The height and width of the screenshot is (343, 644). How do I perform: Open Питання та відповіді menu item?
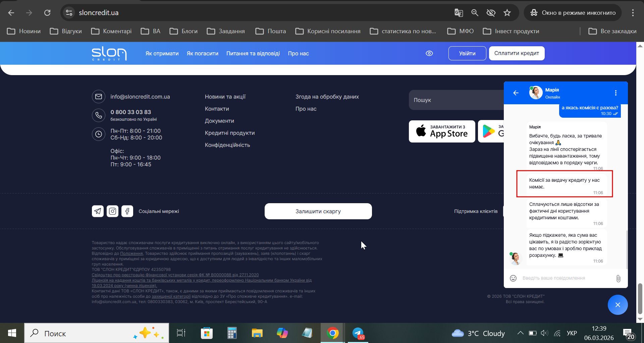coord(253,53)
